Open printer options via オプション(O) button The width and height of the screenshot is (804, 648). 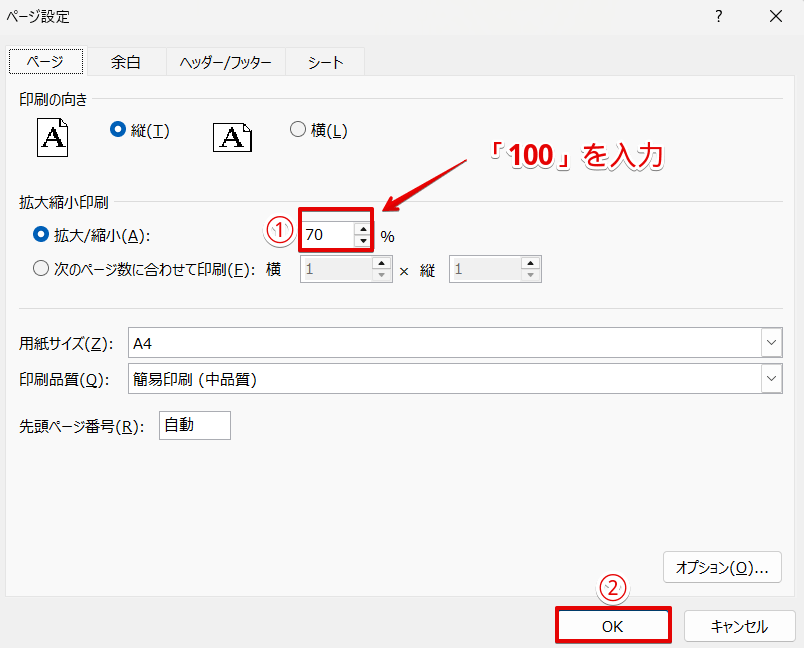point(722,567)
